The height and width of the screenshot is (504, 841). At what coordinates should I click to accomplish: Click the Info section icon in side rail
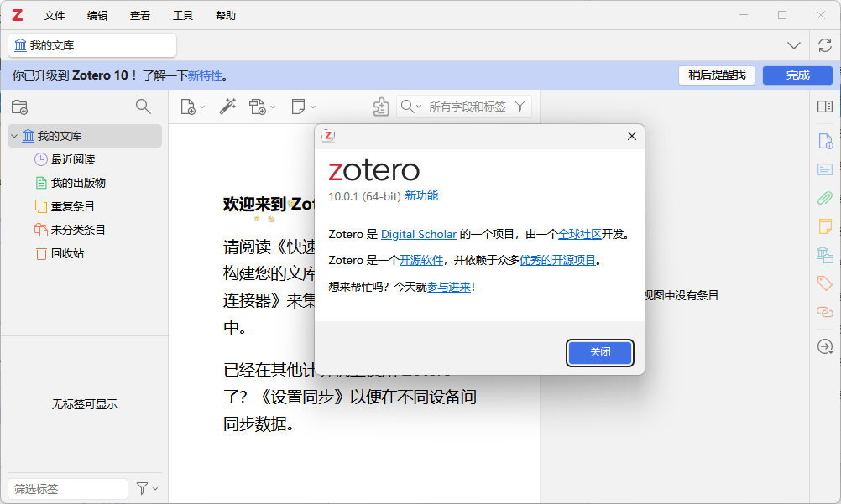[x=825, y=142]
